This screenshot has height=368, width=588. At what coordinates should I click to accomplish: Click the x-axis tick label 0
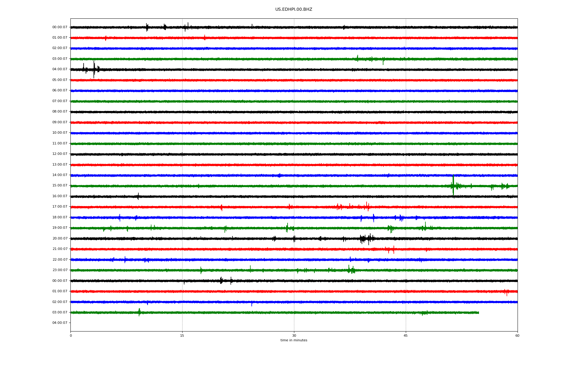(x=71, y=336)
